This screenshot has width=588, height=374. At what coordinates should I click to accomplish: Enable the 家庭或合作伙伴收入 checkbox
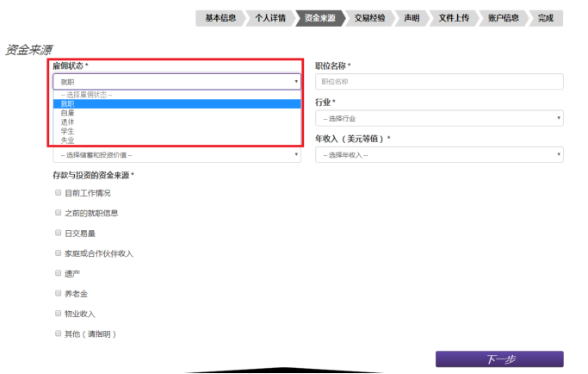point(59,253)
